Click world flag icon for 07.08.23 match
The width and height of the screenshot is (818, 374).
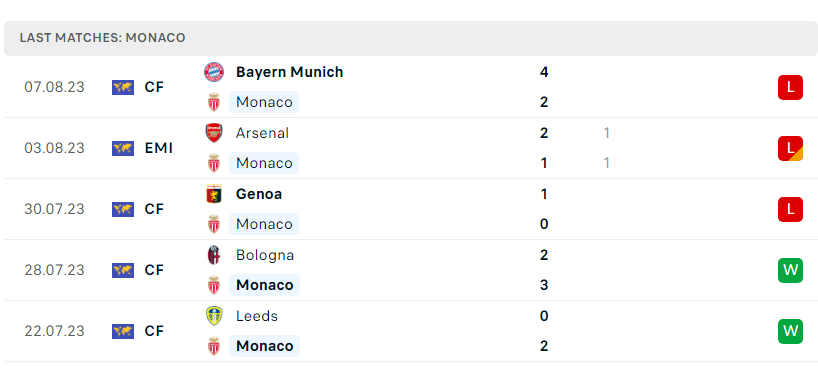tap(123, 87)
